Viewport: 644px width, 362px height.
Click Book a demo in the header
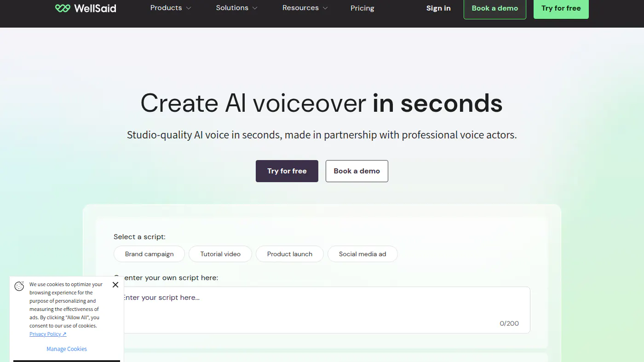tap(495, 8)
